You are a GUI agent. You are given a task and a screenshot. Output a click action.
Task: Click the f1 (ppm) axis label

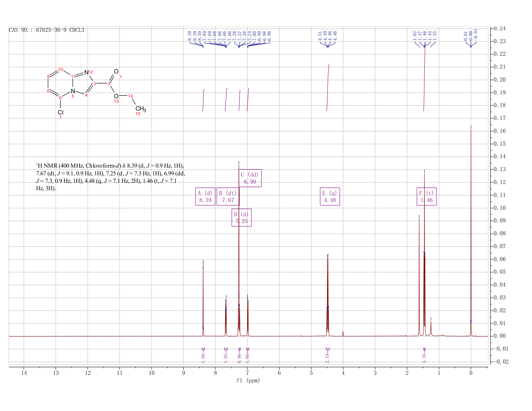pos(248,380)
